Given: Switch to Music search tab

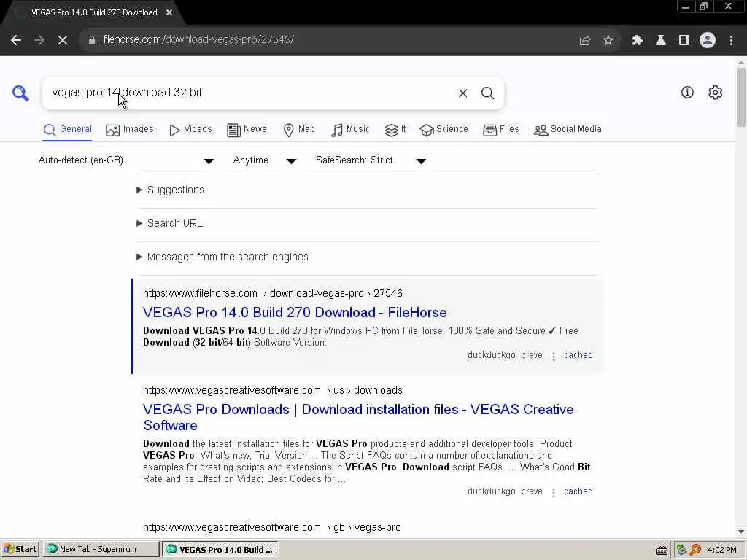Looking at the screenshot, I should (350, 130).
